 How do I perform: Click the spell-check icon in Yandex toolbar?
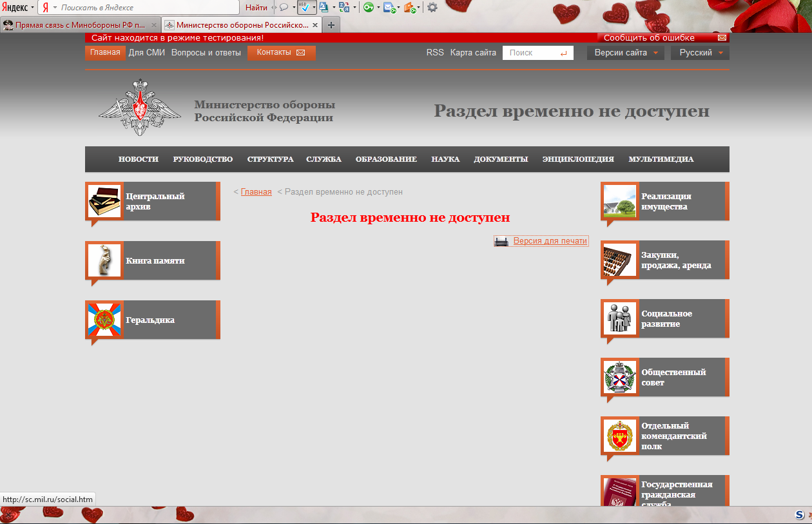pos(305,7)
